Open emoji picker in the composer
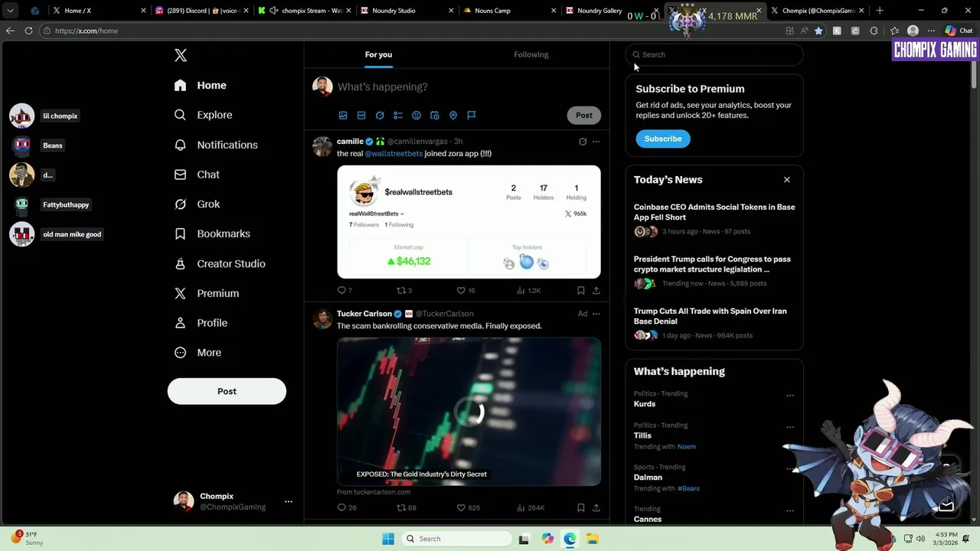 416,115
